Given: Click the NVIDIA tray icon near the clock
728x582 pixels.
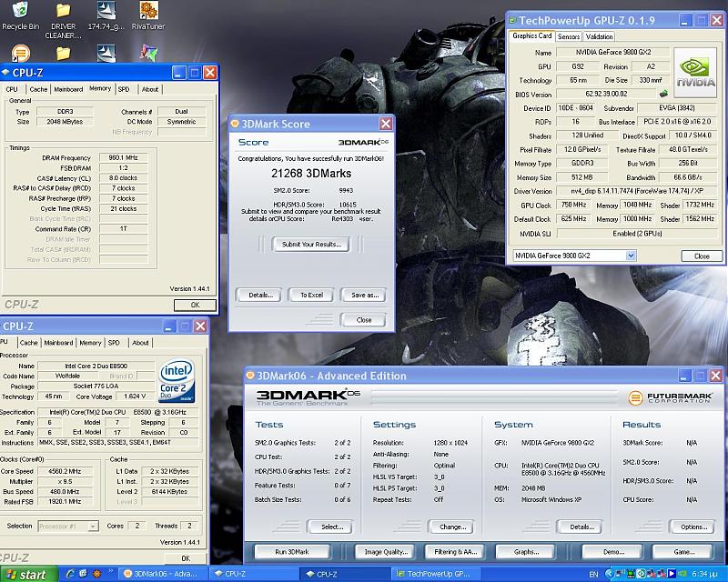Looking at the screenshot, I should coord(681,574).
